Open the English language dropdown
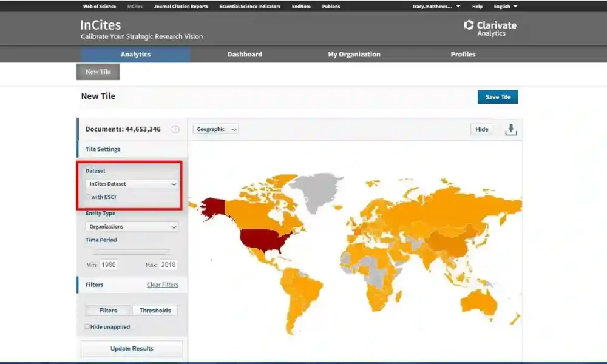 [505, 7]
